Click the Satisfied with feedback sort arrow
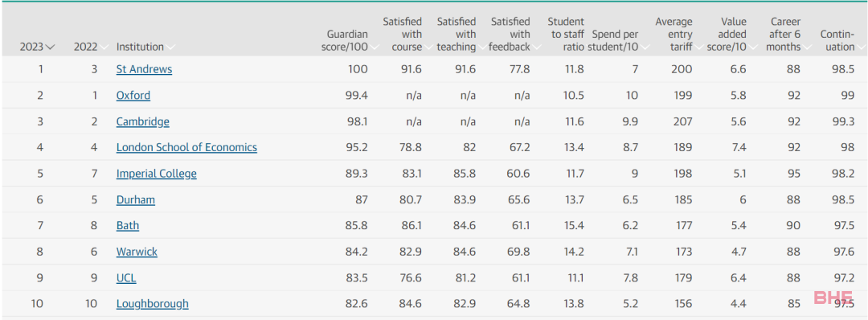This screenshot has width=868, height=320. click(x=536, y=47)
